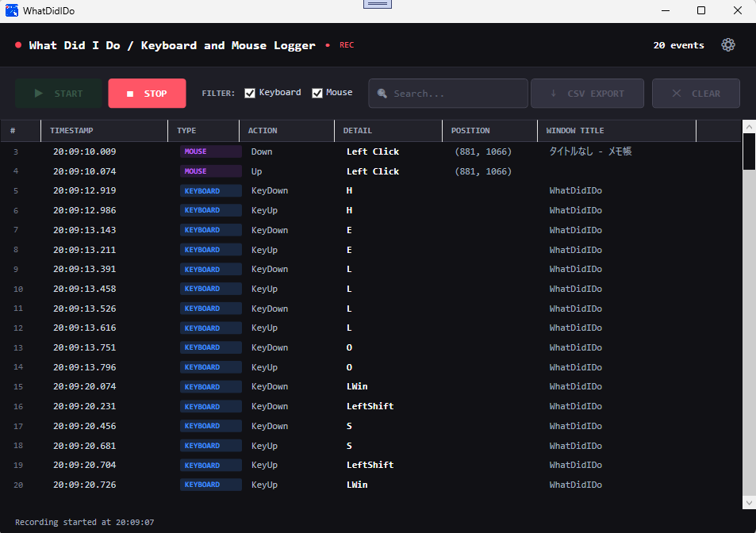
Task: Clear all events with CLEAR button
Action: coord(696,93)
